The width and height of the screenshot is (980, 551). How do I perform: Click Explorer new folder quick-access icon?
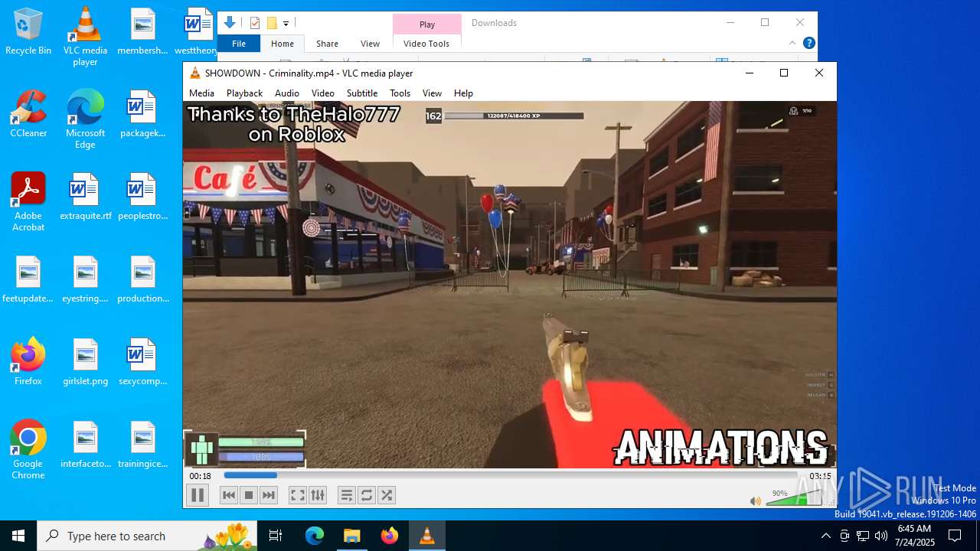[x=271, y=23]
